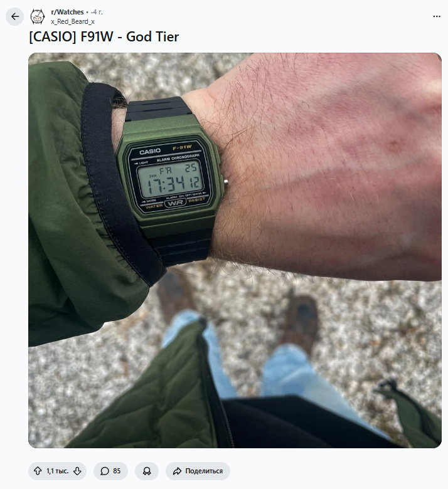This screenshot has height=489, width=448.
Task: Open the three-dot post options menu
Action: (437, 16)
